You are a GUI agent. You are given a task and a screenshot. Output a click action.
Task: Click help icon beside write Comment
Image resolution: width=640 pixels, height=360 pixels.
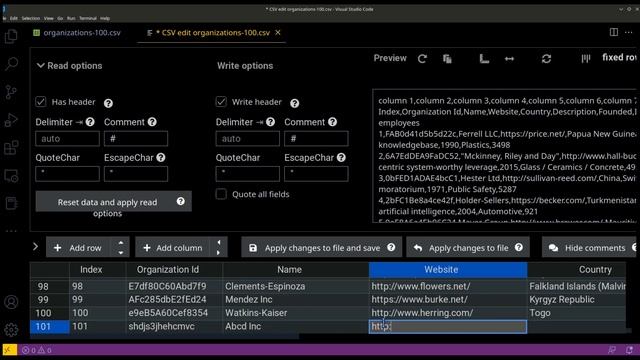333,122
